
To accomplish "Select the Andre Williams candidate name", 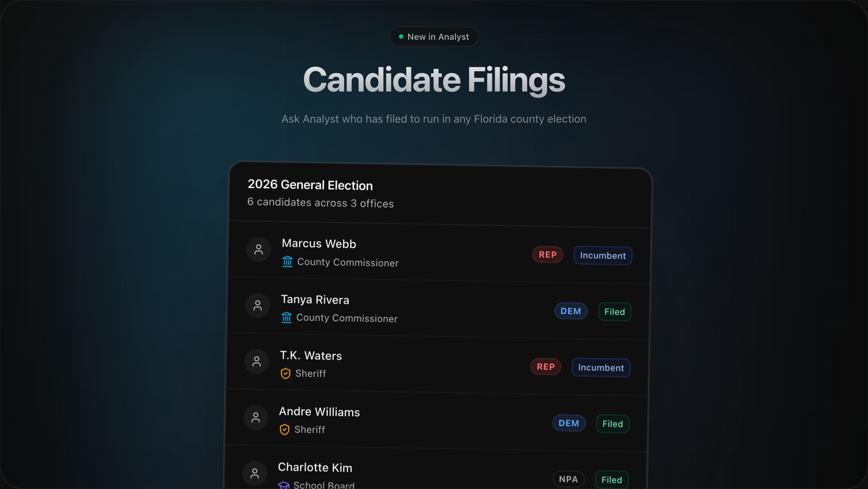I will pos(319,412).
